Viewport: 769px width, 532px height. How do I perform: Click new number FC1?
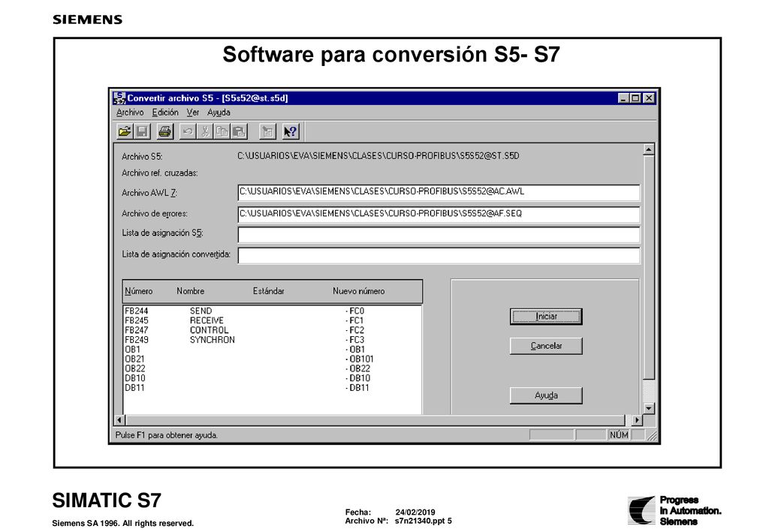[x=355, y=321]
